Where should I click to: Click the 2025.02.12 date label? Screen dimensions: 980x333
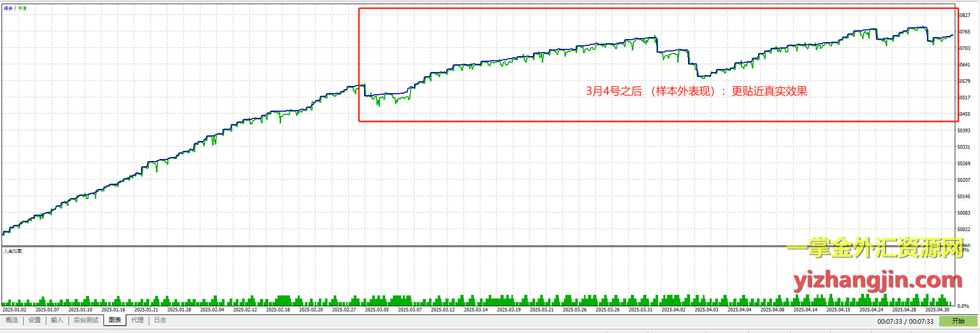pos(245,310)
